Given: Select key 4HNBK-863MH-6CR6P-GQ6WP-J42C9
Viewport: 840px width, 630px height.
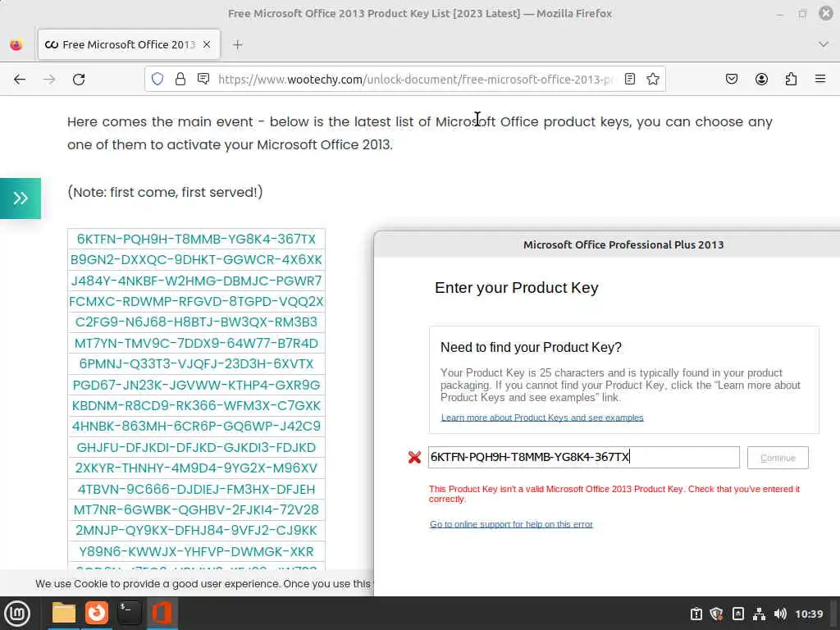Looking at the screenshot, I should (x=196, y=427).
